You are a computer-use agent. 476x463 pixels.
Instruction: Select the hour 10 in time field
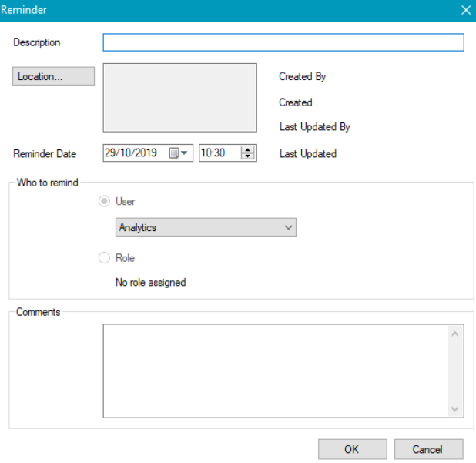206,153
